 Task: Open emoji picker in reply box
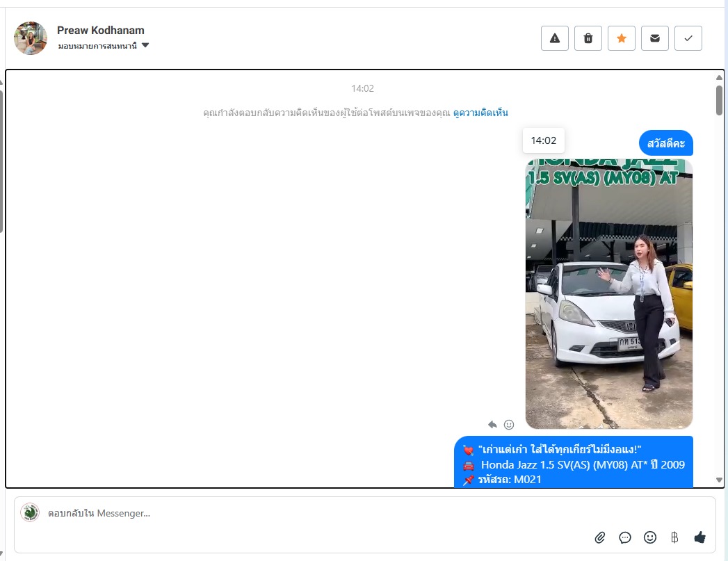tap(650, 537)
